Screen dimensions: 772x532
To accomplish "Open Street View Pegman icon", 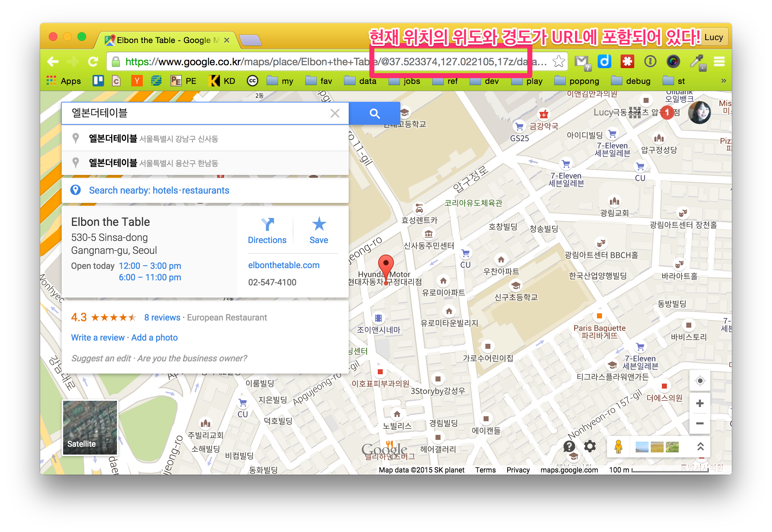I will point(618,447).
